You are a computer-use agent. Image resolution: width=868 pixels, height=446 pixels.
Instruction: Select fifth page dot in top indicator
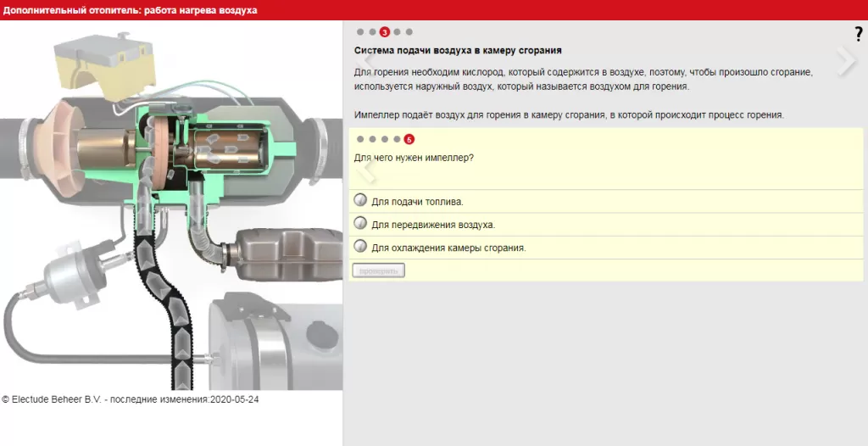pos(409,32)
